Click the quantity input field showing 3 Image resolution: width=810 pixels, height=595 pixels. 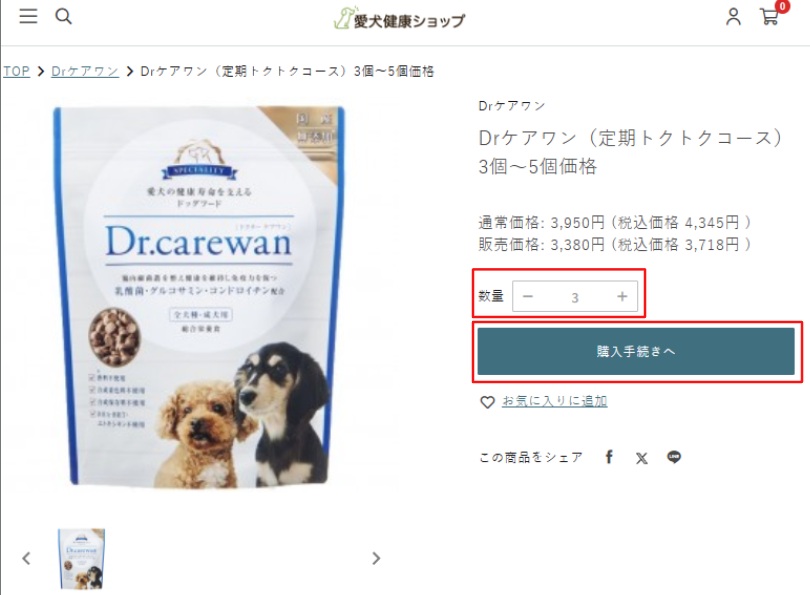[575, 297]
